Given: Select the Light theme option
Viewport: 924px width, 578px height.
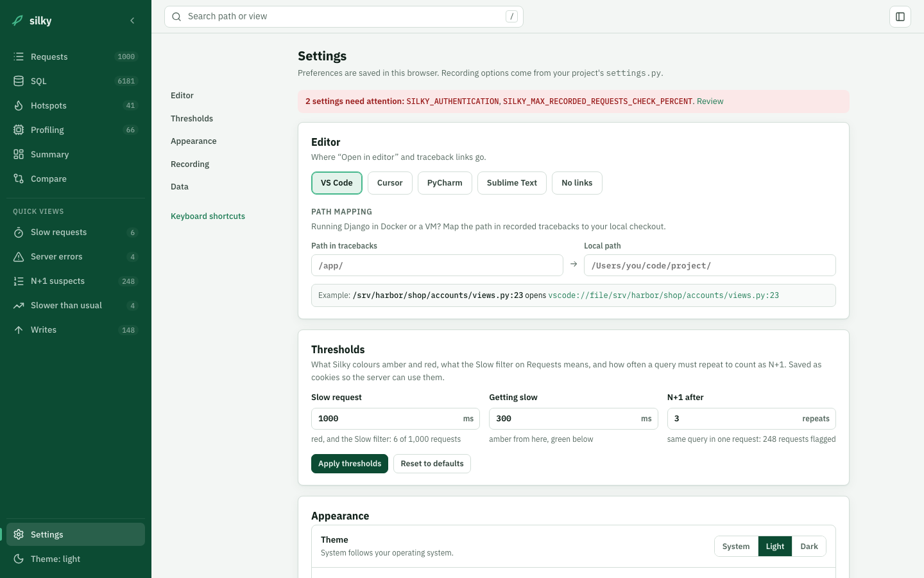Looking at the screenshot, I should 775,547.
